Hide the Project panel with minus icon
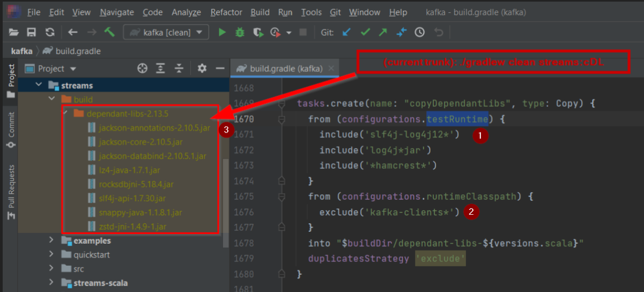 [x=219, y=68]
